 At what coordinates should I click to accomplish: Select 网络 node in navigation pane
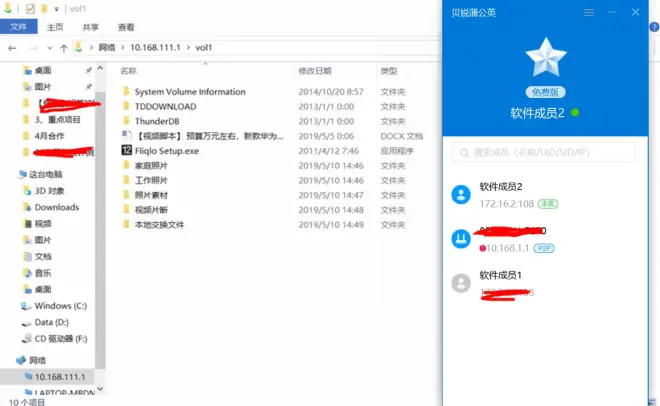pyautogui.click(x=37, y=360)
